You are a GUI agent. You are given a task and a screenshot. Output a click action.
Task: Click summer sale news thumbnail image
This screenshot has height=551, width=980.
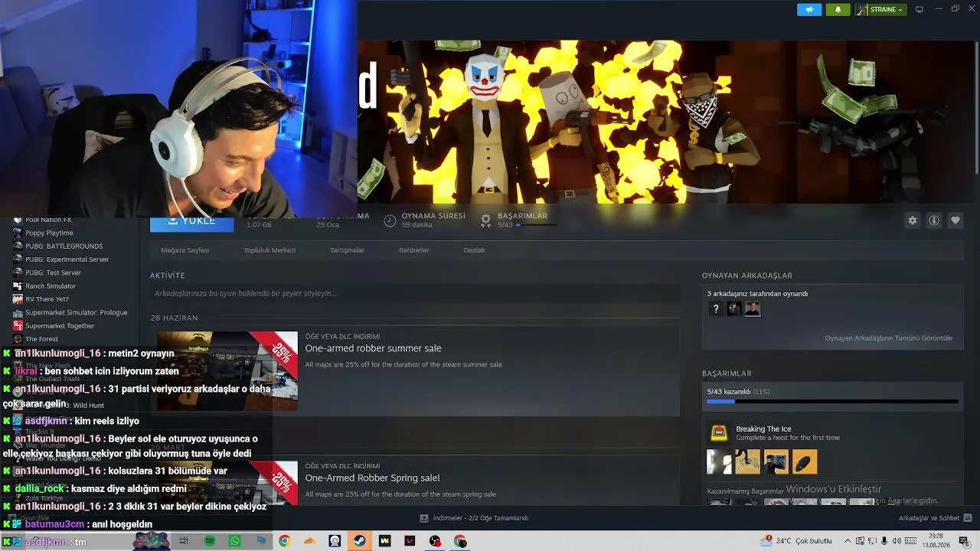tap(227, 371)
